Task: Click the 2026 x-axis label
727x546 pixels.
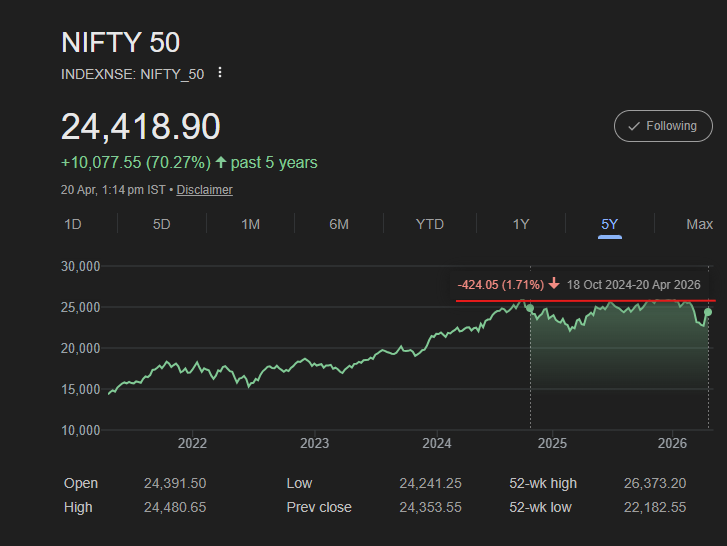Action: (672, 444)
